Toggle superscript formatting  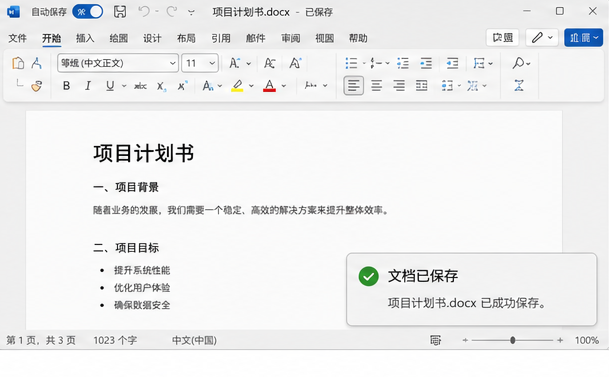pos(183,86)
